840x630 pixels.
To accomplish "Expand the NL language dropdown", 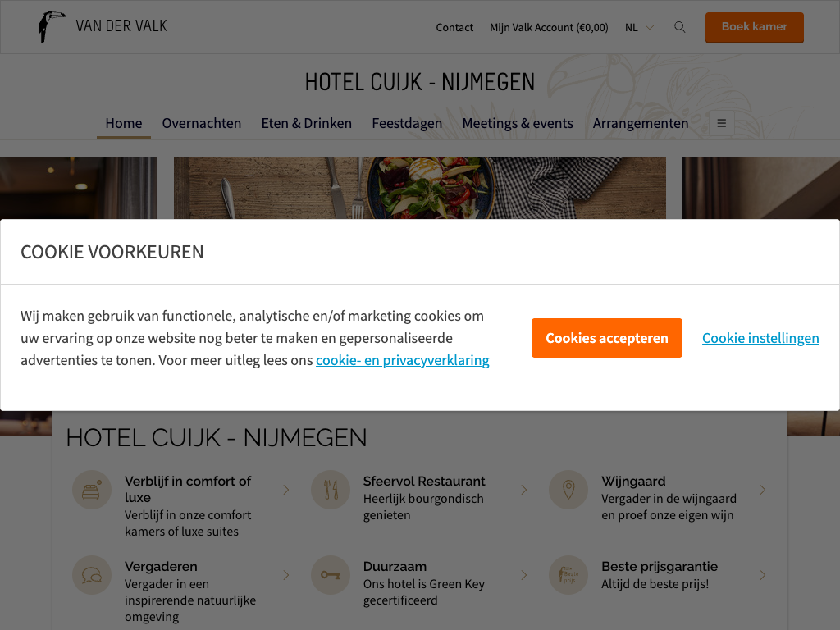I will point(640,27).
